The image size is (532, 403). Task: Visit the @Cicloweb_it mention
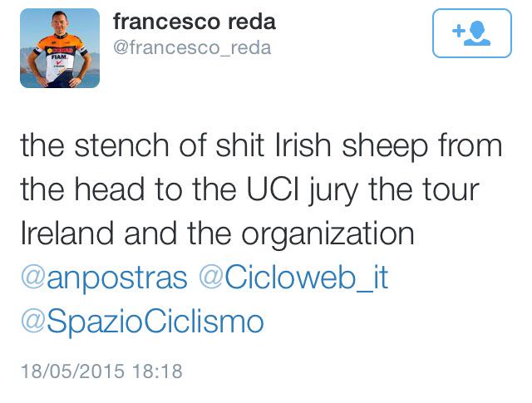point(294,278)
